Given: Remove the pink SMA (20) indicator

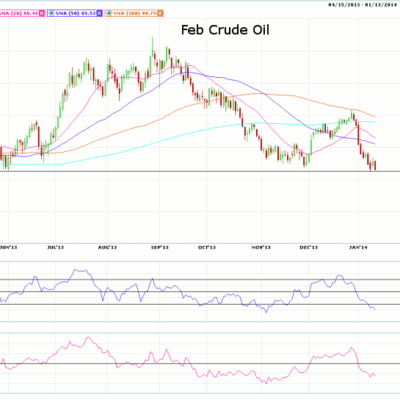Looking at the screenshot, I should (42, 13).
